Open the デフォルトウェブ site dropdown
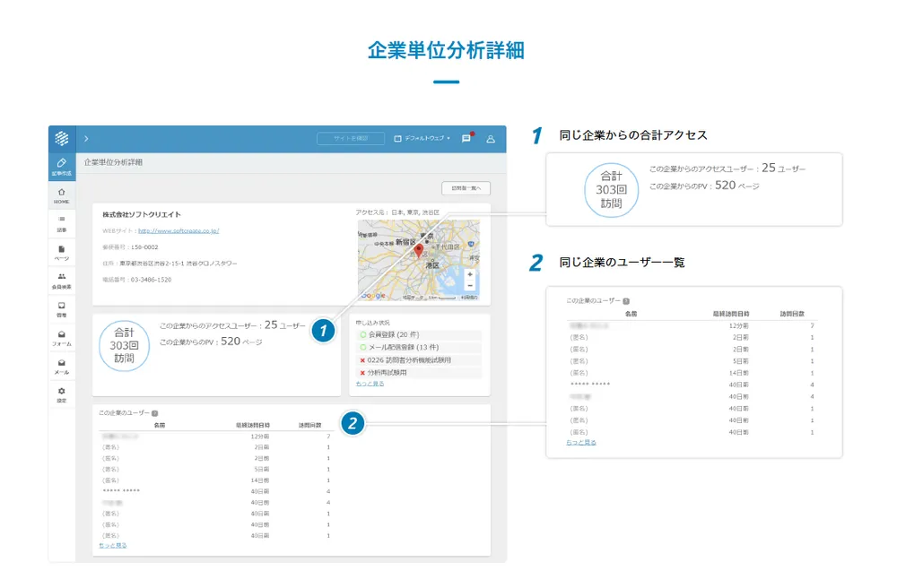 tap(422, 139)
